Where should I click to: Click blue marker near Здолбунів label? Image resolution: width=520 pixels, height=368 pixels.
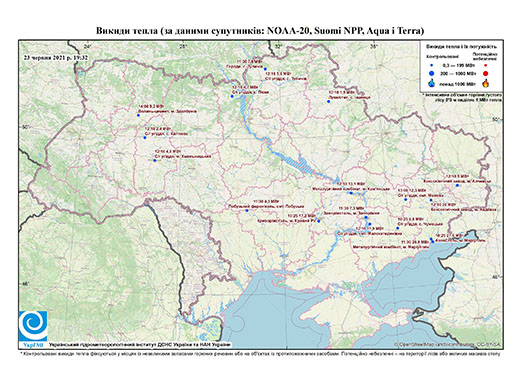click(x=138, y=115)
